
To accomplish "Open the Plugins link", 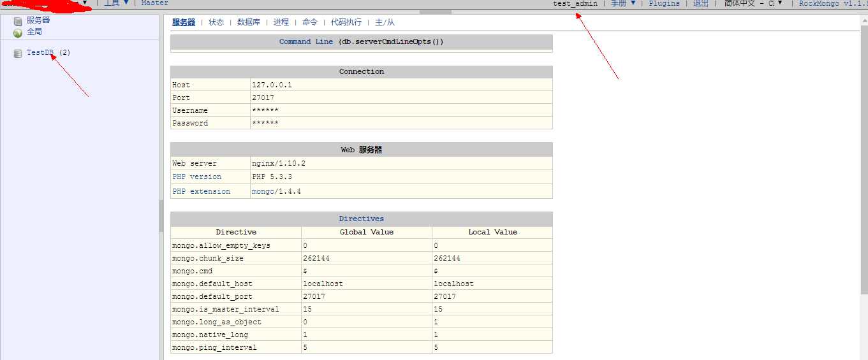I will pos(665,3).
